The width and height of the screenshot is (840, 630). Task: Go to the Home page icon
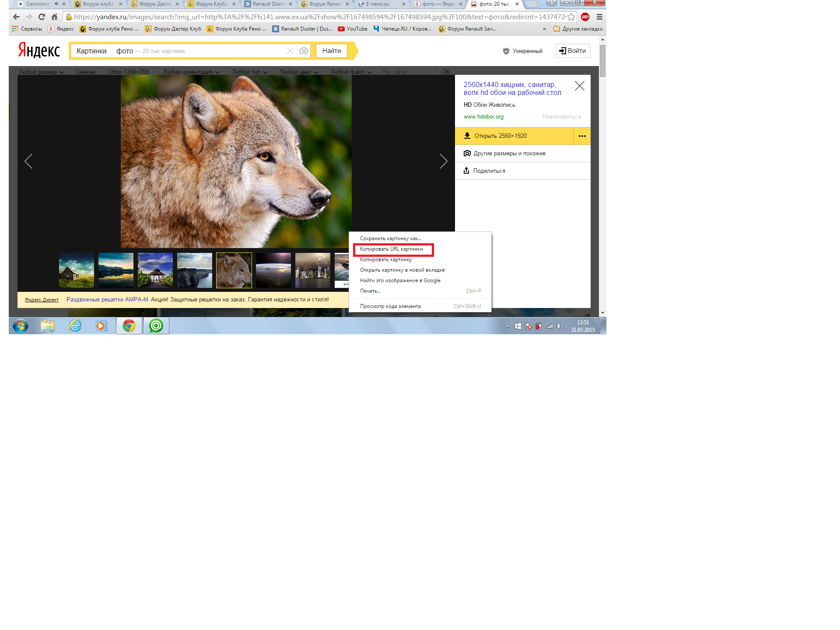(54, 17)
